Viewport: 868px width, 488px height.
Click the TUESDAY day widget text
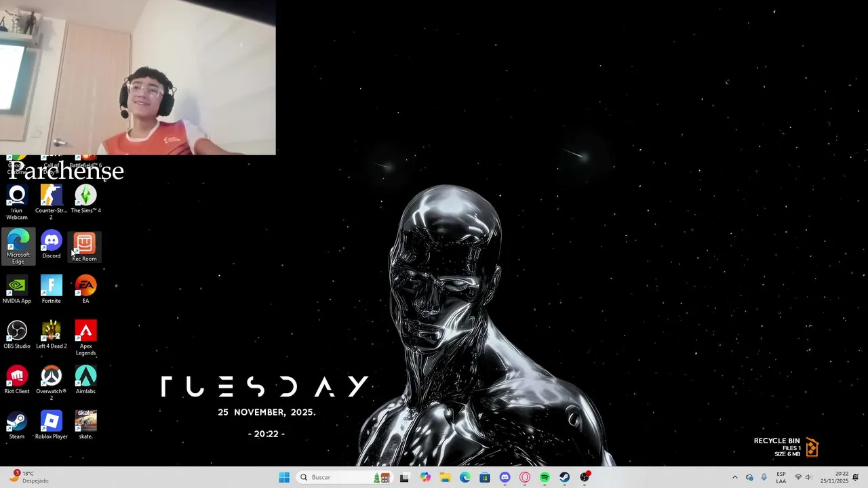(264, 387)
